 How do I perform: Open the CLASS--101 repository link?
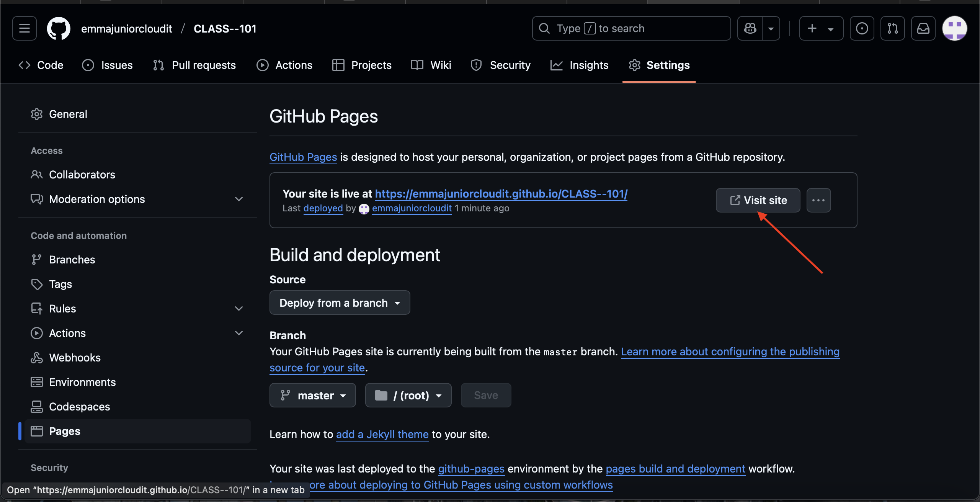coord(225,29)
